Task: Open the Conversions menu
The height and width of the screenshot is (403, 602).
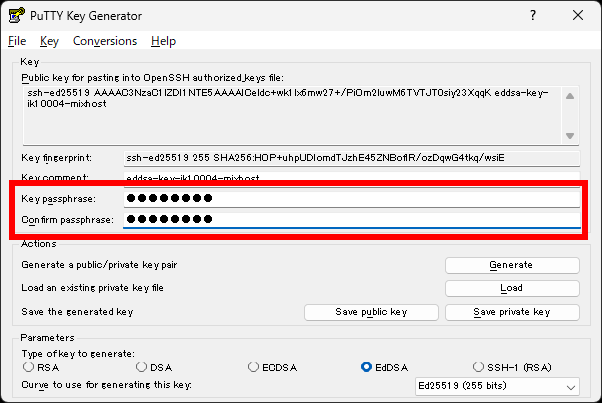Action: point(105,41)
